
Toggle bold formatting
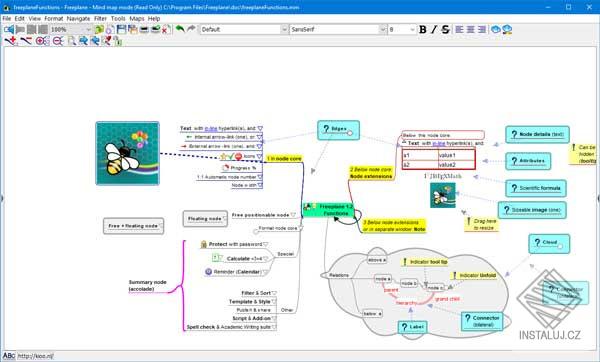click(423, 29)
